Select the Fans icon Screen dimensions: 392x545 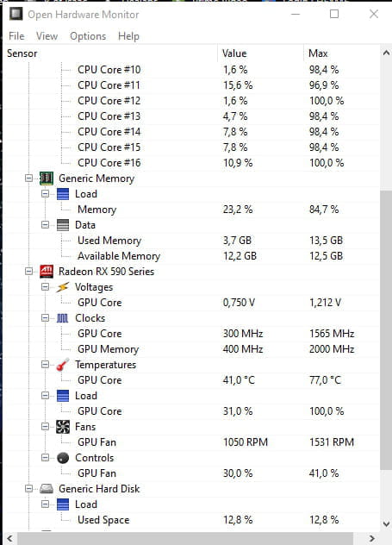tap(63, 427)
